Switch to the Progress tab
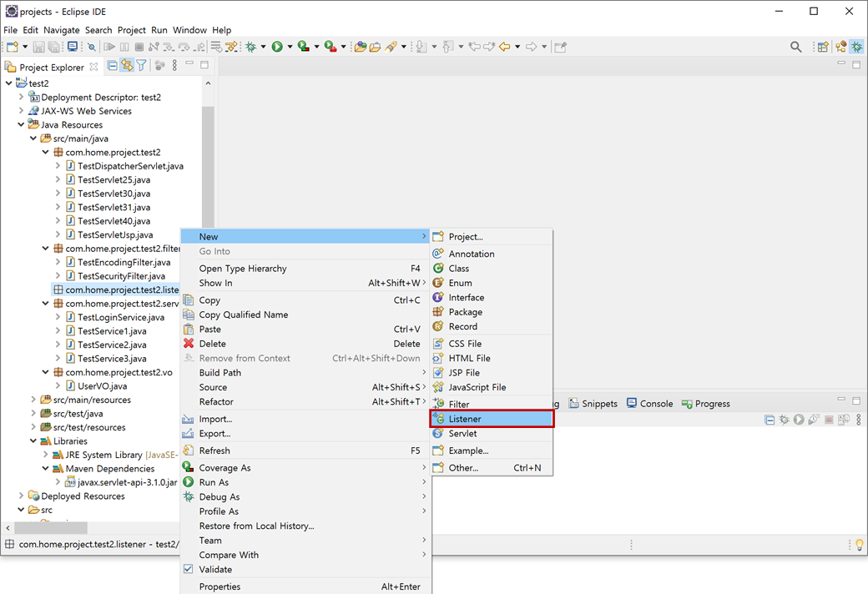Screen dimensions: 868x594 [x=706, y=404]
